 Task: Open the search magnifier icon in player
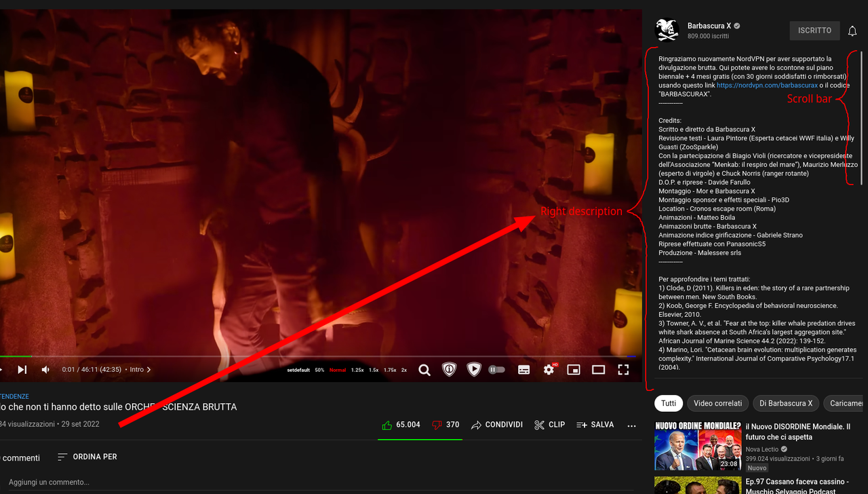[425, 370]
